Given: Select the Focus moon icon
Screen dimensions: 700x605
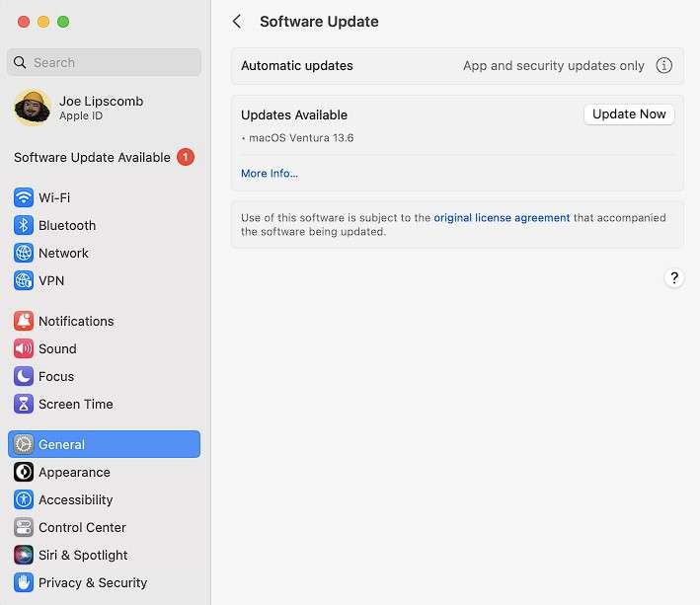Looking at the screenshot, I should (x=24, y=376).
